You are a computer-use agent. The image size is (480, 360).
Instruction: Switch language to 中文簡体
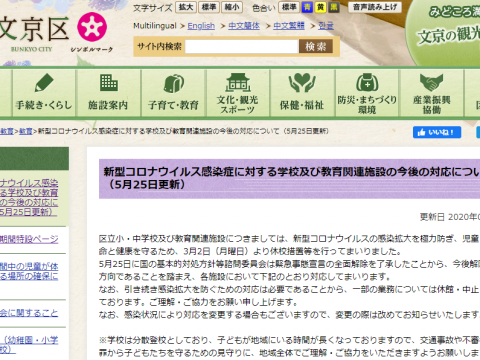click(x=244, y=26)
